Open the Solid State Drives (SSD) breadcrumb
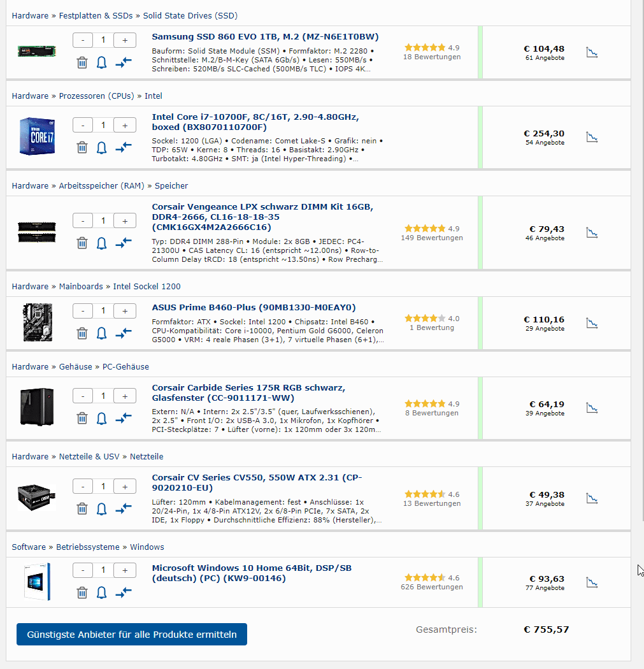 pos(190,15)
